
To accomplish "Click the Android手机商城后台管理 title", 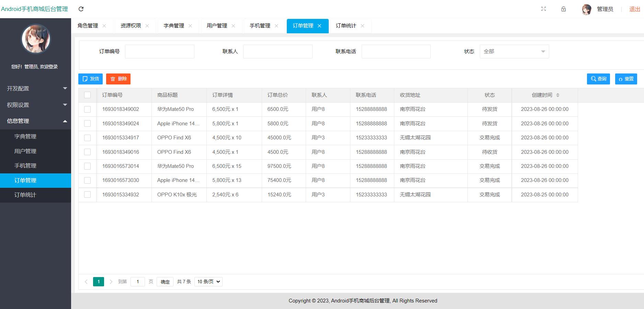I will pos(35,9).
